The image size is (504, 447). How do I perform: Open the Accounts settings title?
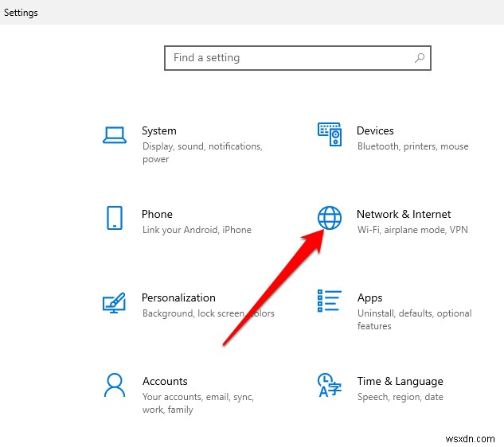165,381
